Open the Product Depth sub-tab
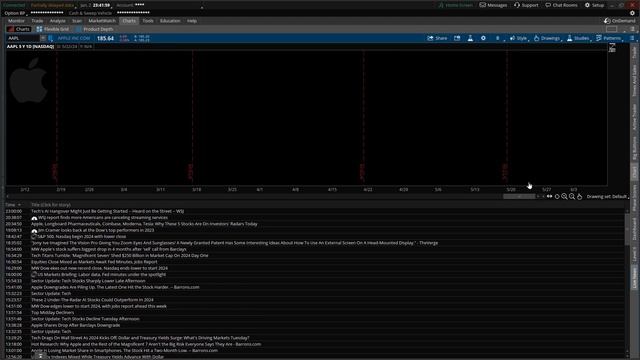 tap(94, 29)
